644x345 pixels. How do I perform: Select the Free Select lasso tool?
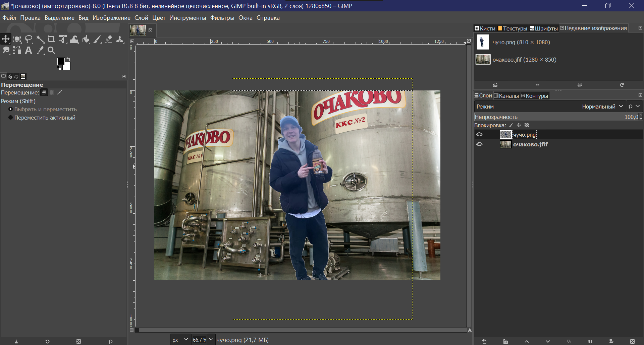[29, 39]
